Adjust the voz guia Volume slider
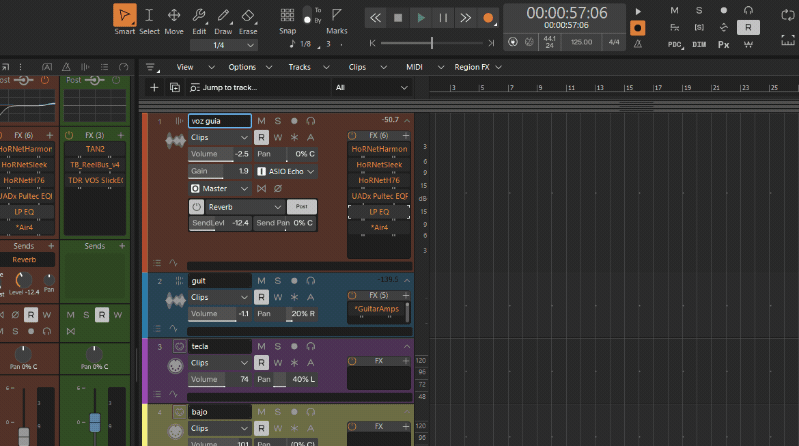 tap(220, 154)
